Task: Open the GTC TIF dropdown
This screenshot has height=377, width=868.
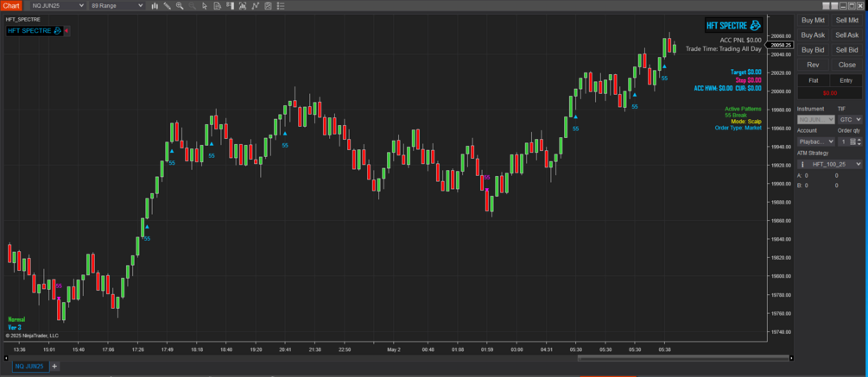Action: (850, 119)
